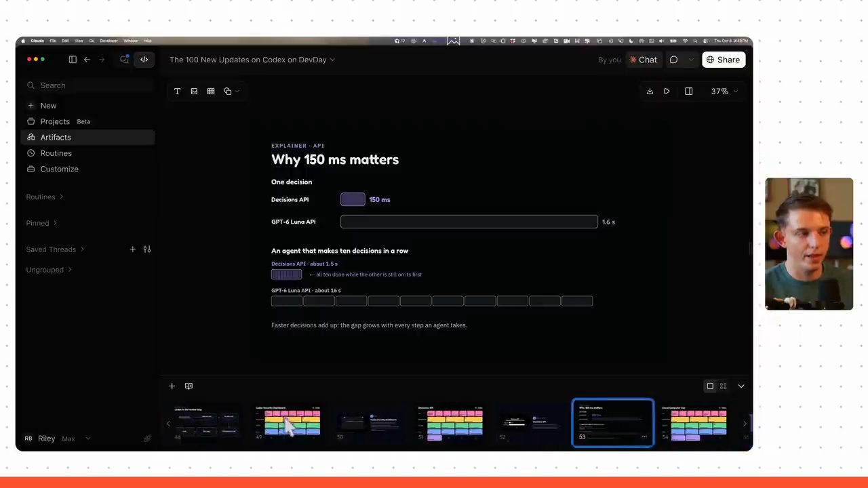
Task: Go forward with the right arrow
Action: pyautogui.click(x=102, y=60)
